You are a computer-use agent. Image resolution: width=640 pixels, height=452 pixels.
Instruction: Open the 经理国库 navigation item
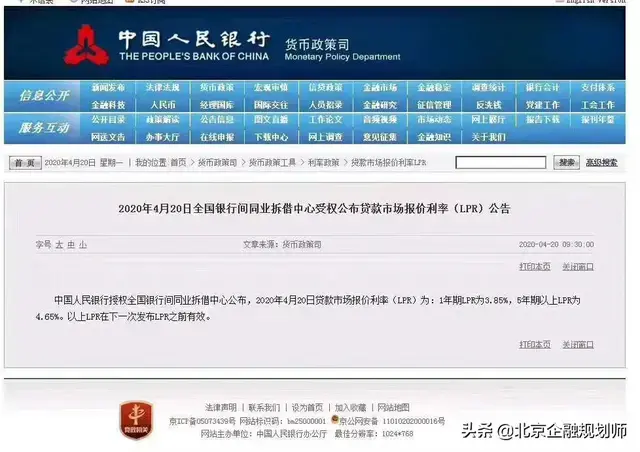[217, 105]
